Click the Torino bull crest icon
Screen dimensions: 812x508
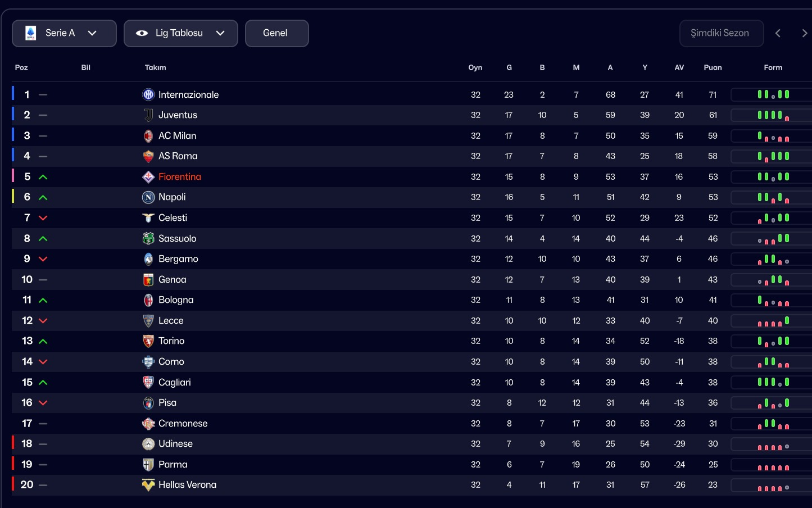tap(148, 341)
